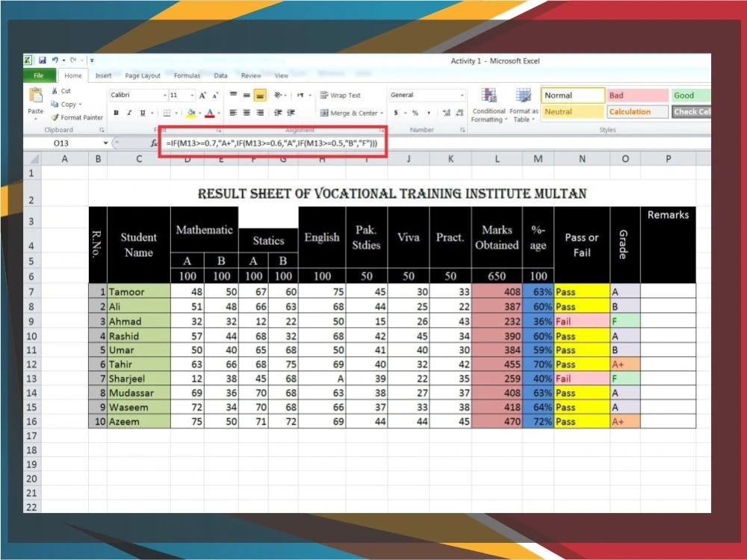The height and width of the screenshot is (560, 747).
Task: Select row 13 header
Action: [32, 379]
